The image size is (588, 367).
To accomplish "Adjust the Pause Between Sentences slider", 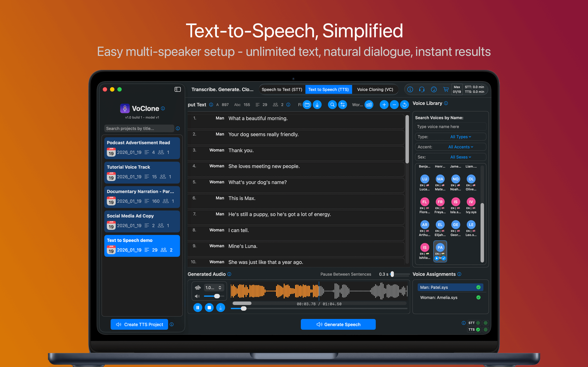I will coord(392,274).
